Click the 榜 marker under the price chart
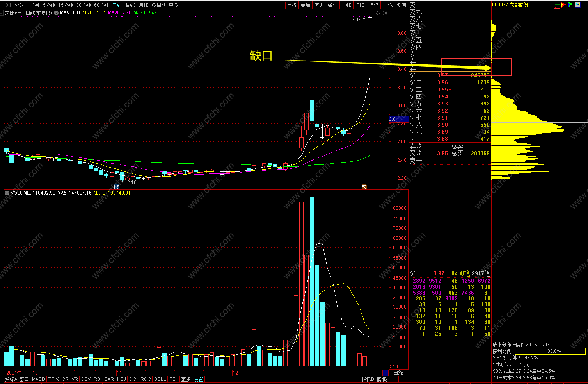The width and height of the screenshot is (588, 384). (x=364, y=187)
